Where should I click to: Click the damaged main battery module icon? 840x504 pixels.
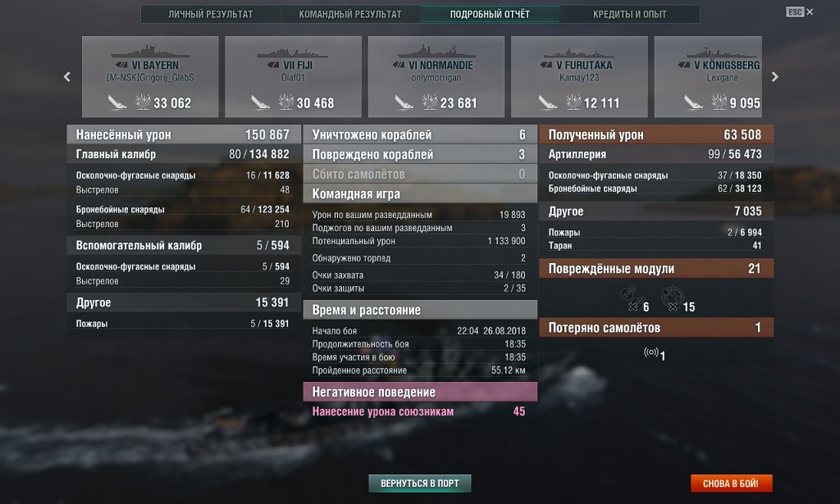tap(630, 298)
